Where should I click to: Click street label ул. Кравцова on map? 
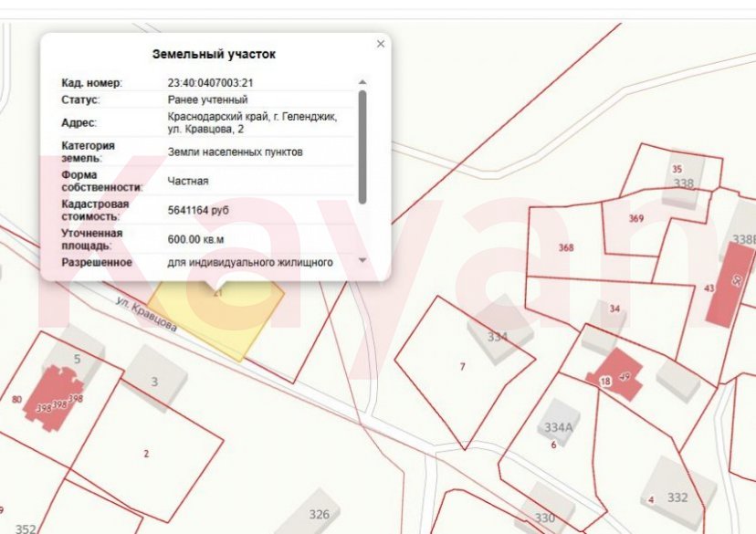click(147, 314)
